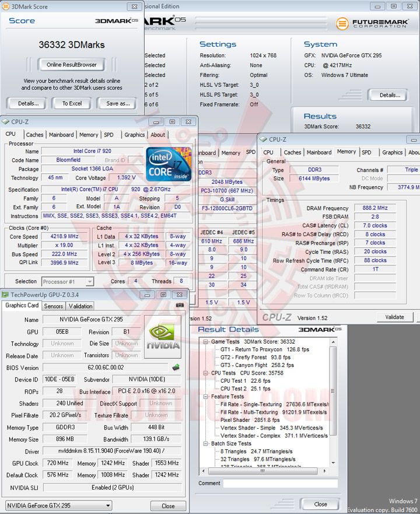Viewport: 420px width, 514px height.
Task: Click Save as... button
Action: pyautogui.click(x=118, y=103)
